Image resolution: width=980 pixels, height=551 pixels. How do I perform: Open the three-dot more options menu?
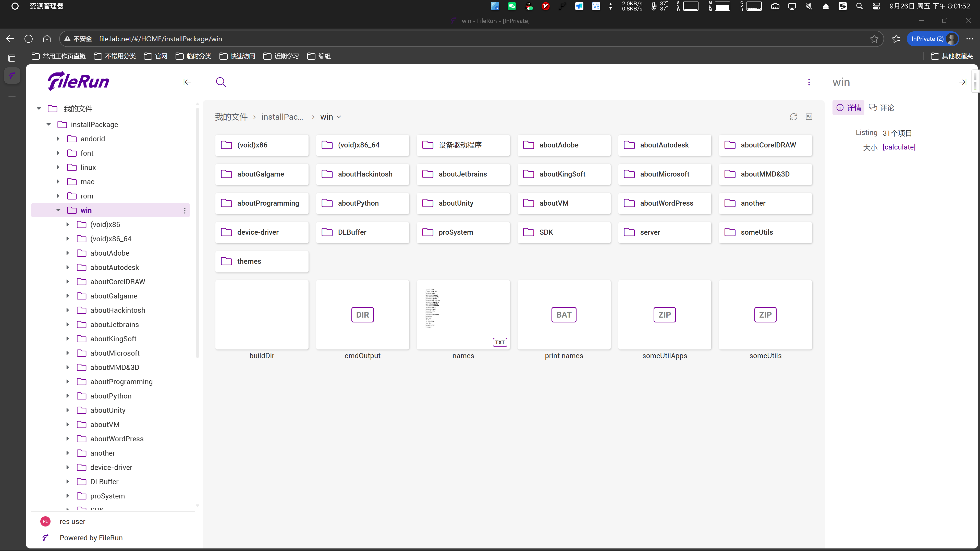(809, 82)
